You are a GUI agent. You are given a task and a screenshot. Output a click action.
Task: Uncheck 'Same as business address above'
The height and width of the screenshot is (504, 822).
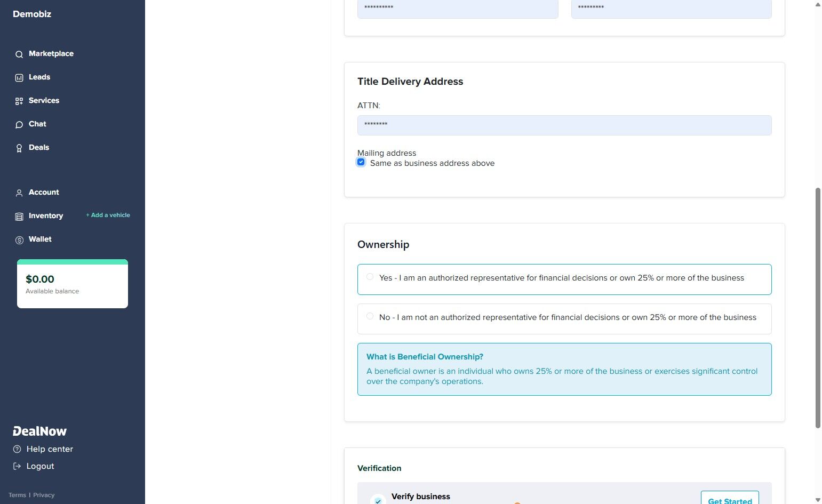tap(361, 162)
